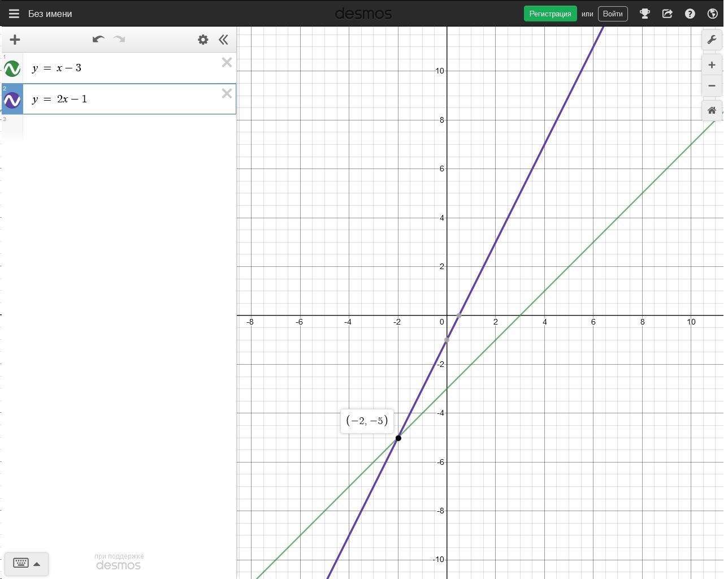Zoom in on the graph
This screenshot has width=728, height=579.
pos(712,65)
